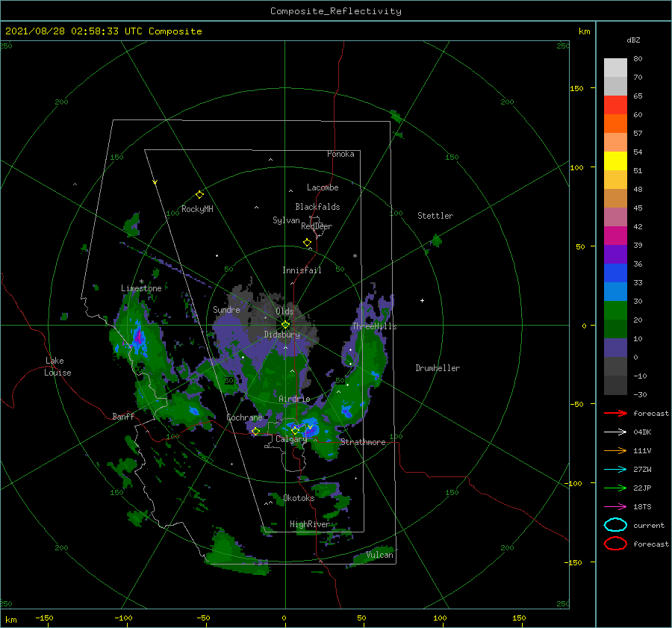
Task: Click the Ponoka label
Action: click(340, 154)
